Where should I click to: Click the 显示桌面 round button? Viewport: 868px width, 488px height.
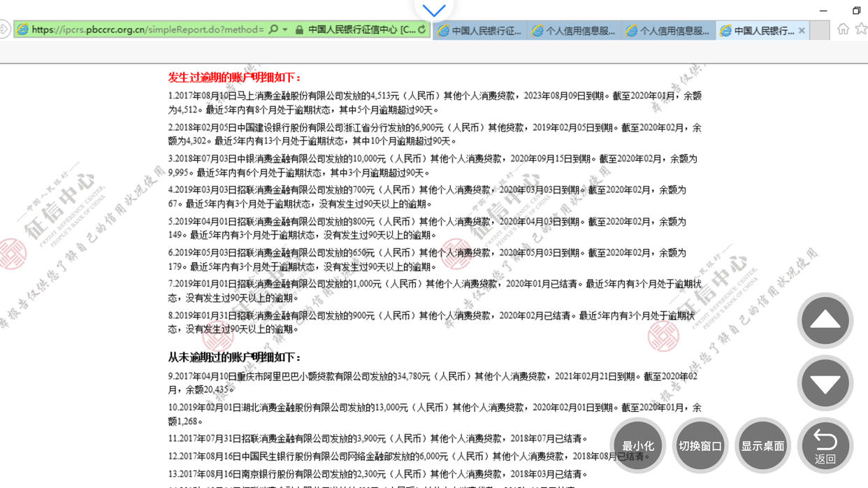pos(762,445)
